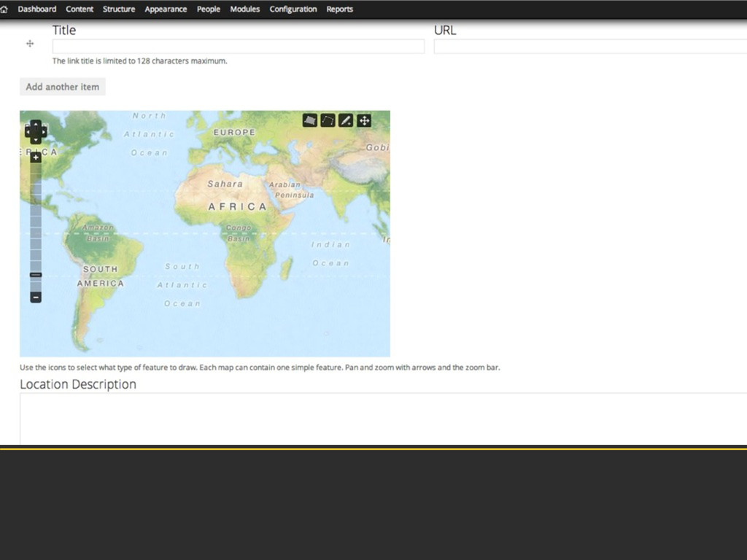Screen dimensions: 747x560
Task: Select the draw polygon tool on map
Action: coord(310,120)
